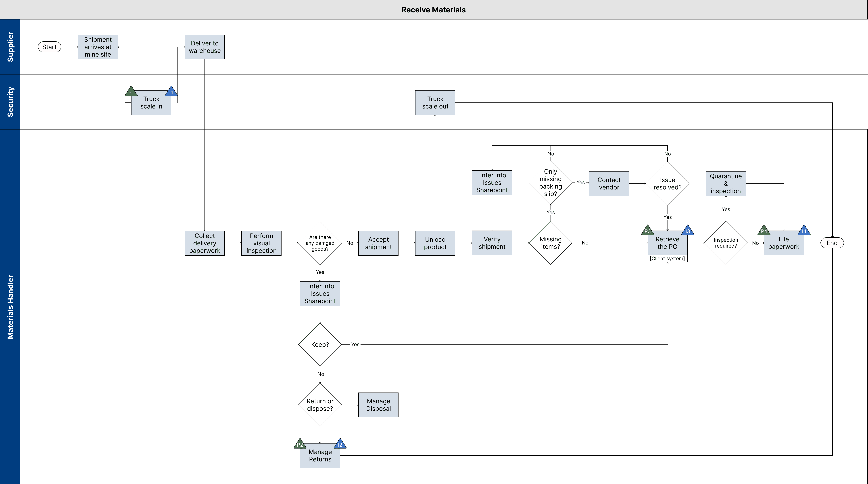
Task: Select the 'Materials Handler' swimlane header
Action: [x=10, y=306]
